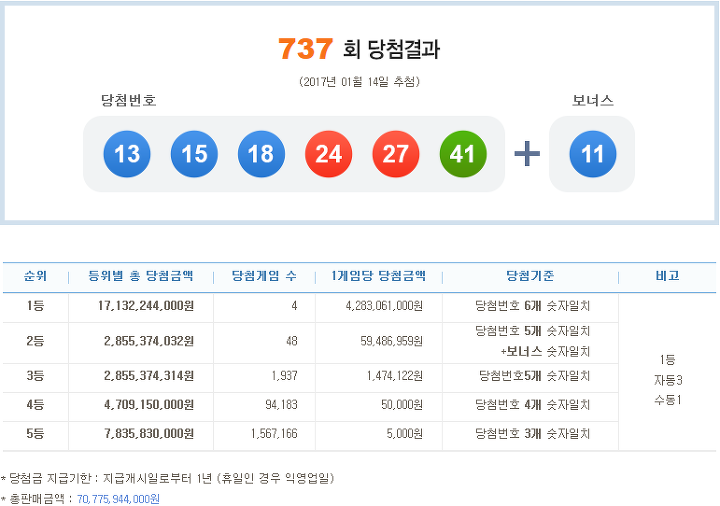This screenshot has width=720, height=506.
Task: Click the blue ball numbered 18
Action: point(261,154)
